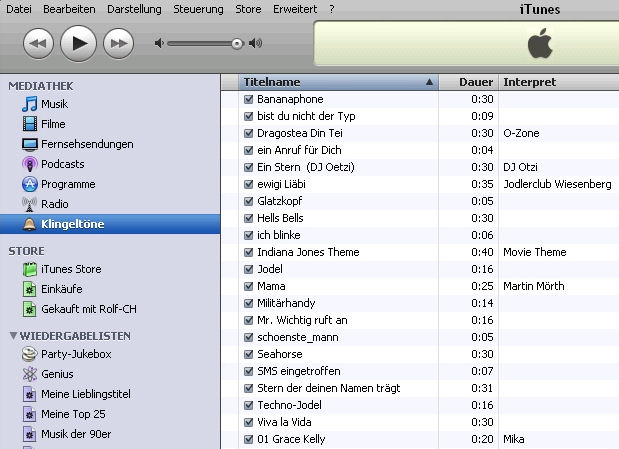This screenshot has height=449, width=619.
Task: Uncheck the Dragostea Din Tei checkbox
Action: [x=248, y=133]
